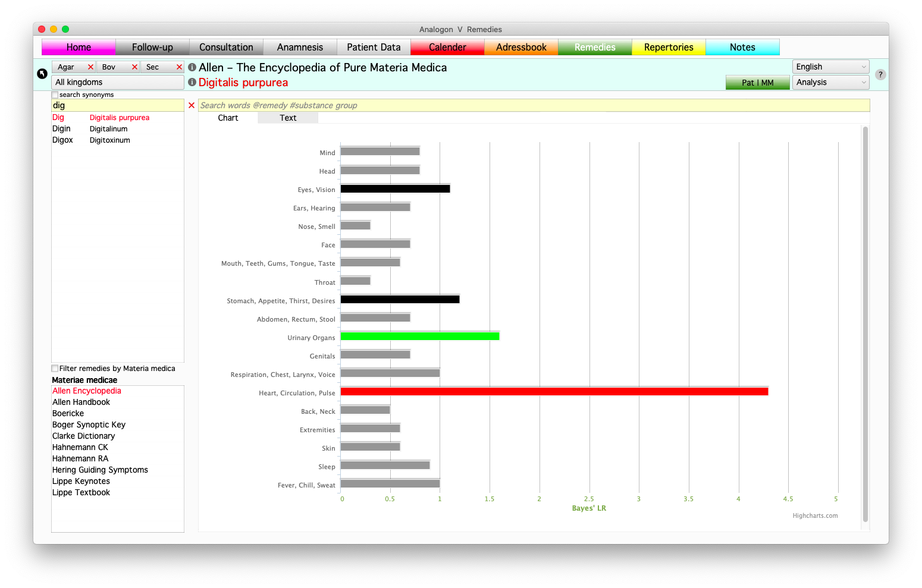Follow the Highcharts.com link

(815, 516)
